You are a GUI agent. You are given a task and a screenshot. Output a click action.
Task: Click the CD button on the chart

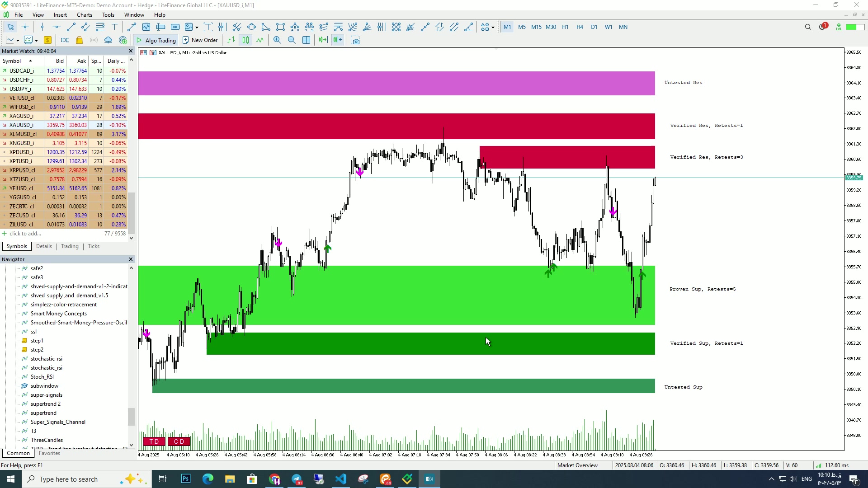tap(179, 441)
